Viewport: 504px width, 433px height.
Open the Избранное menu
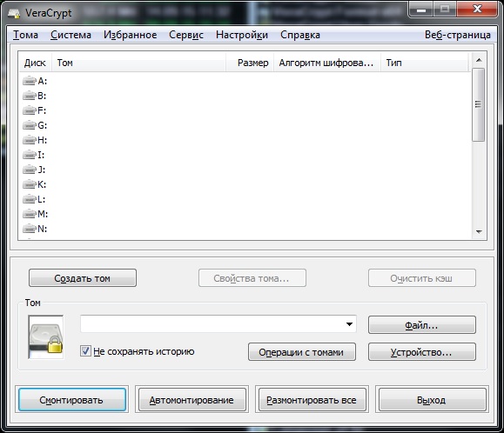click(x=131, y=35)
